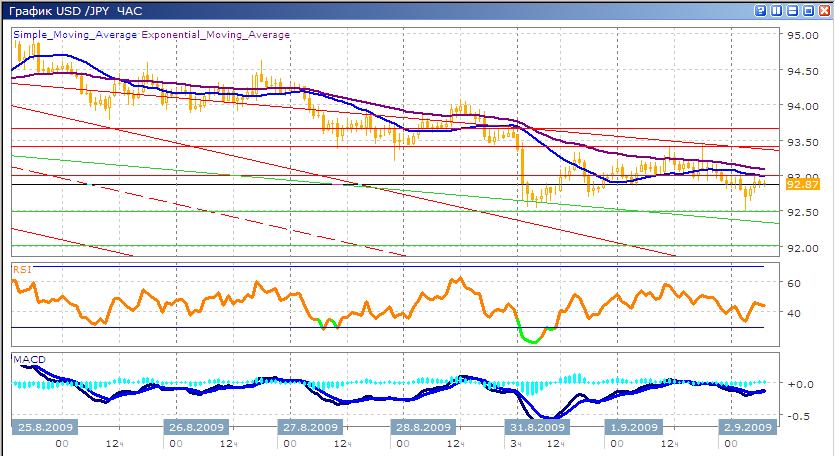Select the RSI indicator panel label
Screen dimensions: 835x456
22,269
